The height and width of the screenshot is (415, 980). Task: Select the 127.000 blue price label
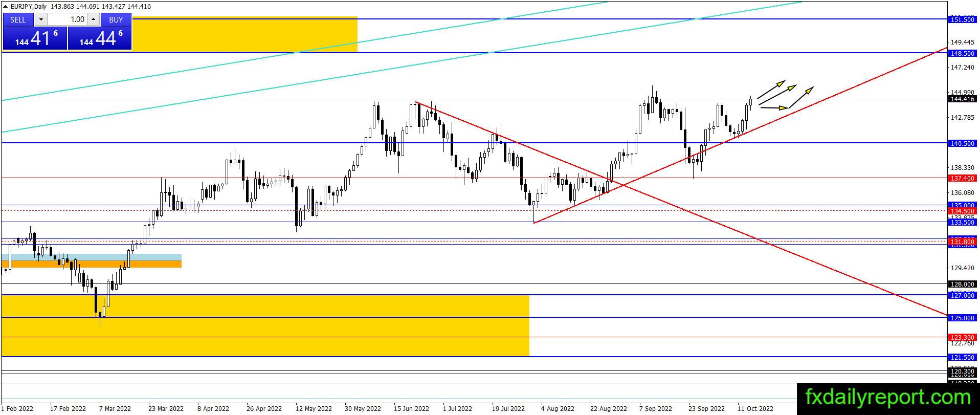pyautogui.click(x=962, y=296)
